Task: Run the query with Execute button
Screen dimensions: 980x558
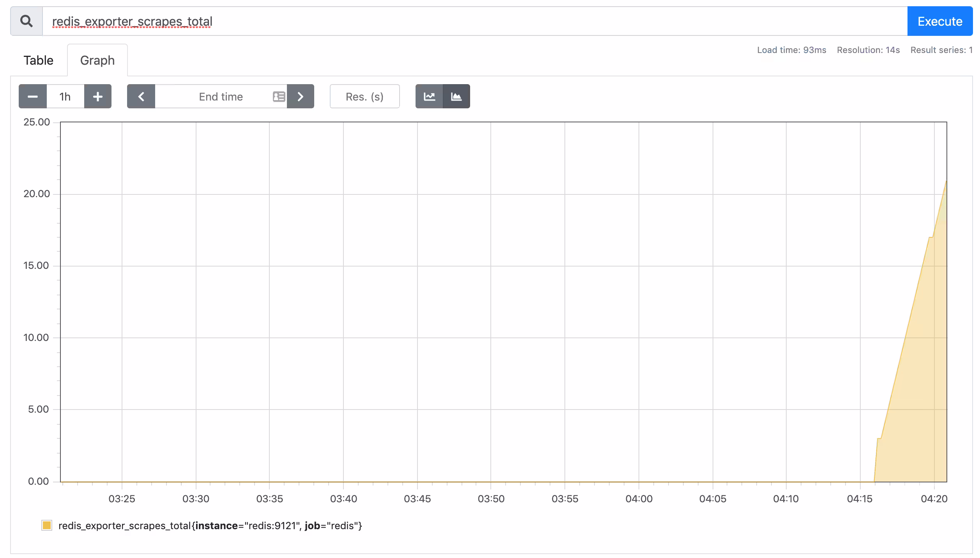Action: coord(940,21)
